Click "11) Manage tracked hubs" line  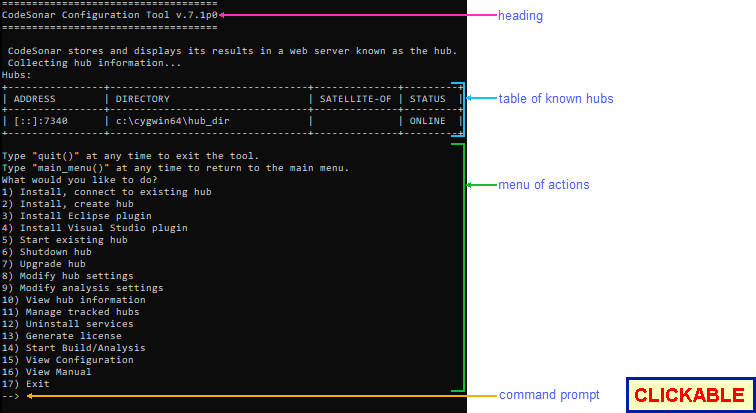tap(70, 312)
